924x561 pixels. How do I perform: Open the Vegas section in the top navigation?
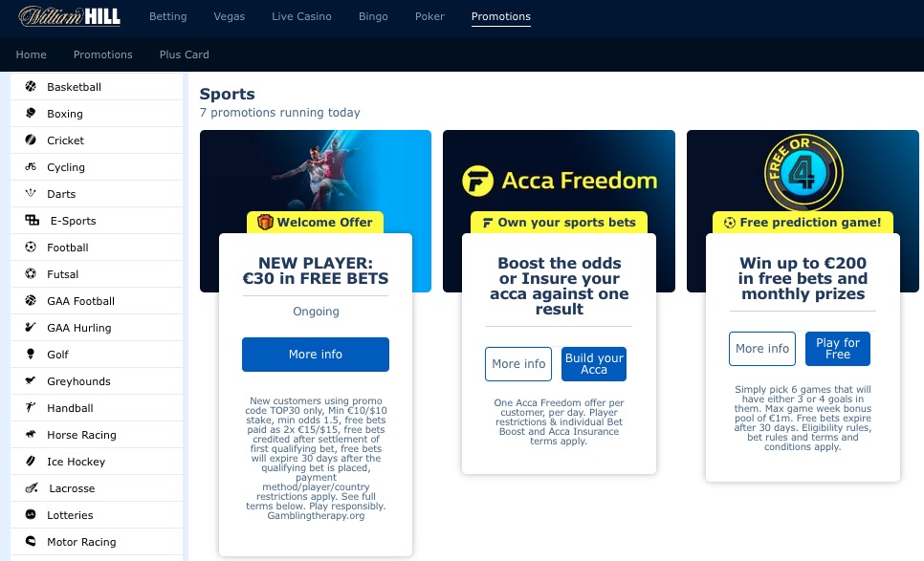[x=230, y=16]
